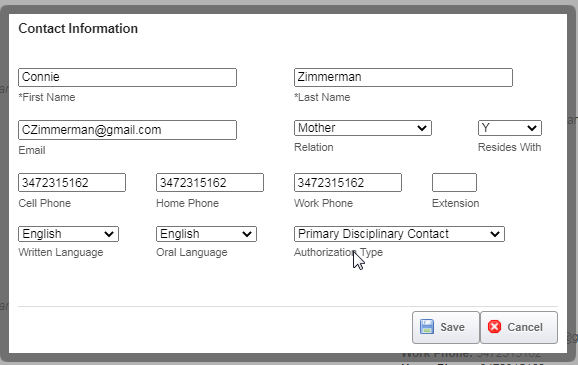Click the Oral Language label
The height and width of the screenshot is (365, 578).
(x=192, y=252)
